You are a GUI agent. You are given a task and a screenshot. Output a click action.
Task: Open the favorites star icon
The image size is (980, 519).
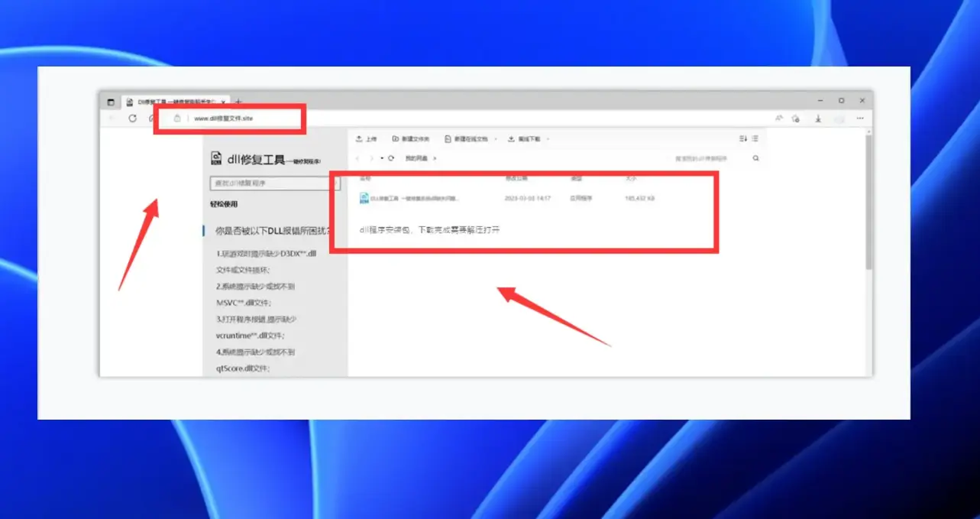point(796,118)
